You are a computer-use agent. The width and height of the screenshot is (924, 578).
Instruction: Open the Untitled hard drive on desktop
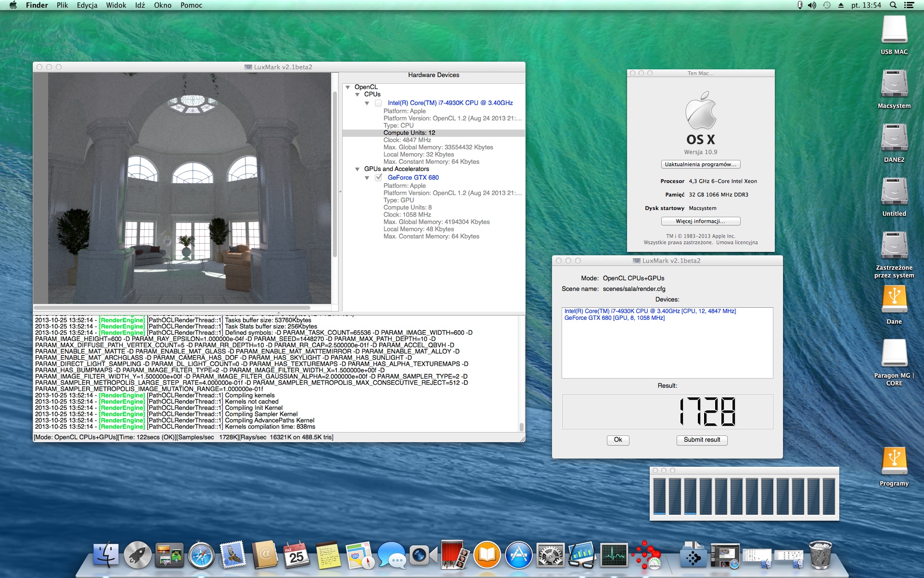(894, 197)
